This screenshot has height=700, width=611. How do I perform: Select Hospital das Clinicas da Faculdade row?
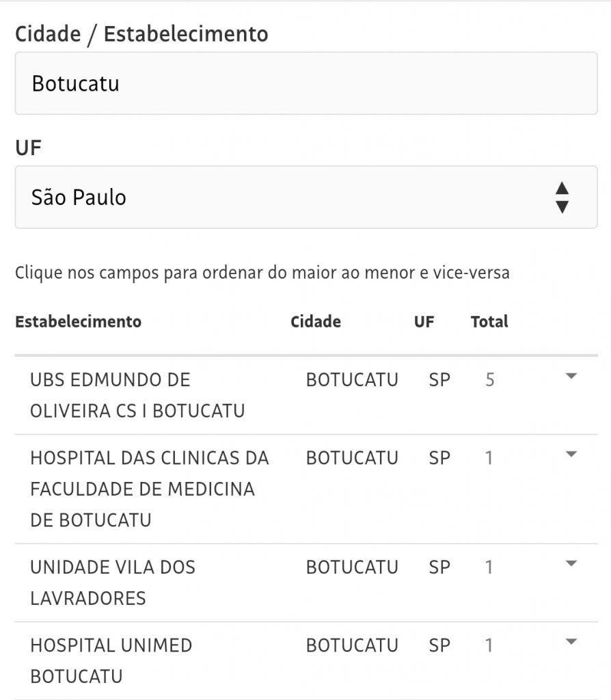[x=149, y=489]
